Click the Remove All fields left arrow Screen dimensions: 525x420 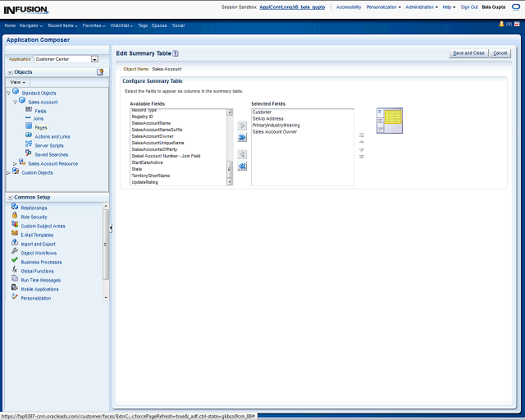pyautogui.click(x=242, y=167)
